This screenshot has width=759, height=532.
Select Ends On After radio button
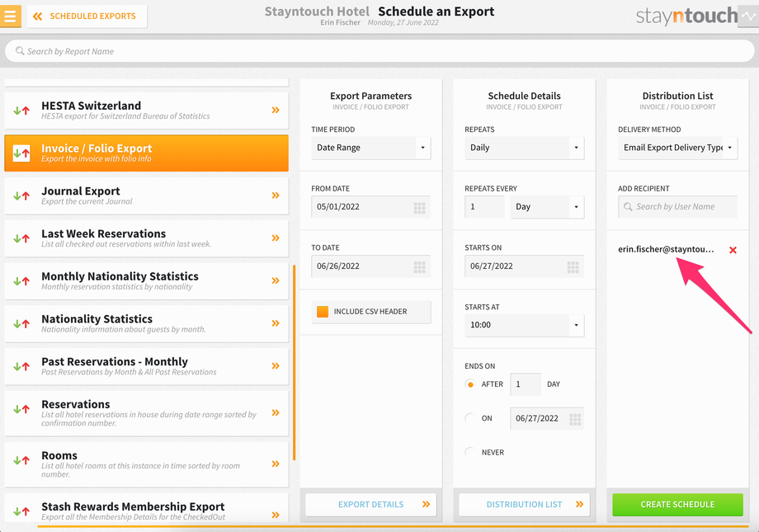point(470,384)
